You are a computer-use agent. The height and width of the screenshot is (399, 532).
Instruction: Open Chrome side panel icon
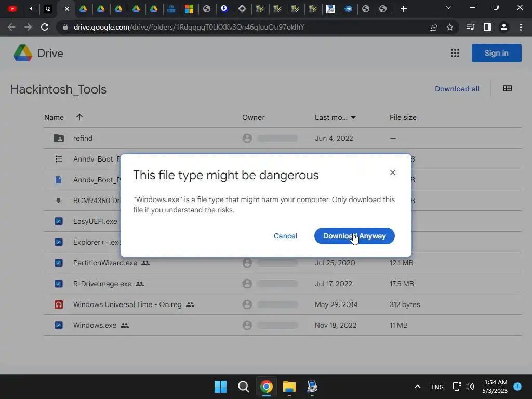tap(487, 27)
